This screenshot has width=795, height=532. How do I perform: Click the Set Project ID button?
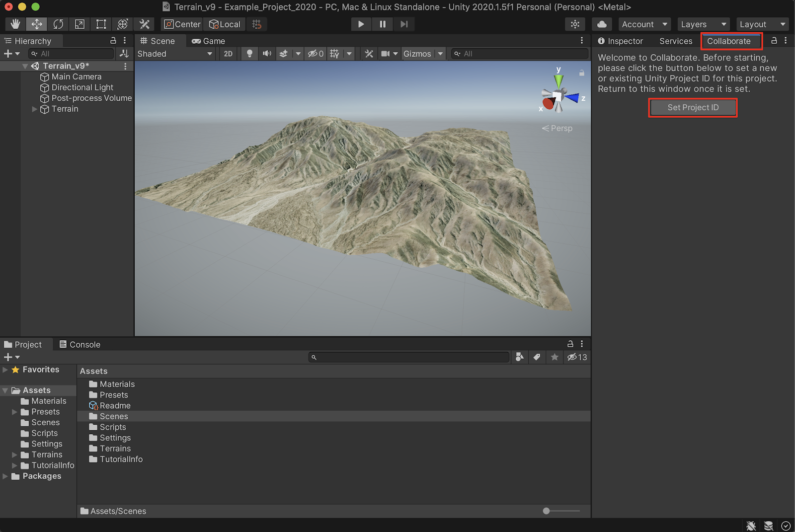coord(693,107)
